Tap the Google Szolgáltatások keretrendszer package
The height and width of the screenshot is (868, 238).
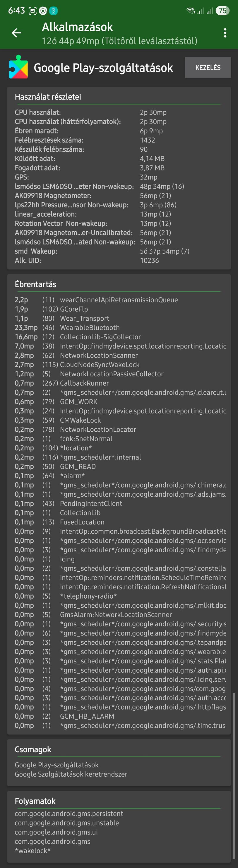[71, 774]
